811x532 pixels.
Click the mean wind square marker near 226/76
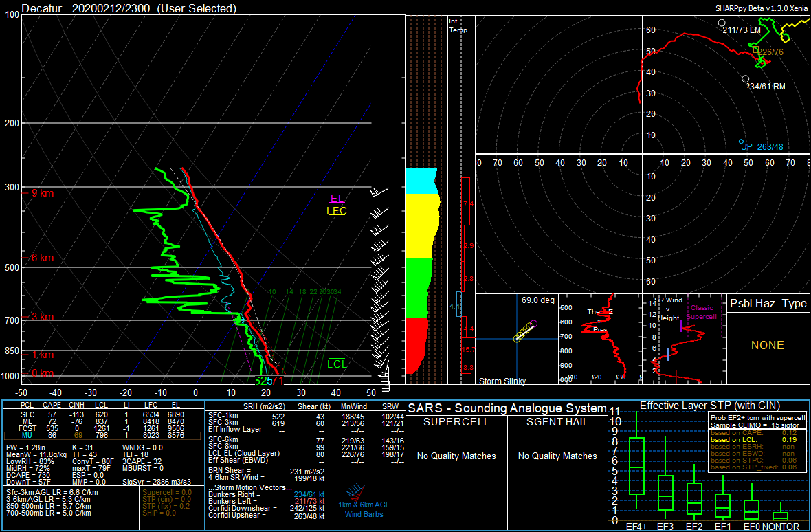(x=756, y=49)
